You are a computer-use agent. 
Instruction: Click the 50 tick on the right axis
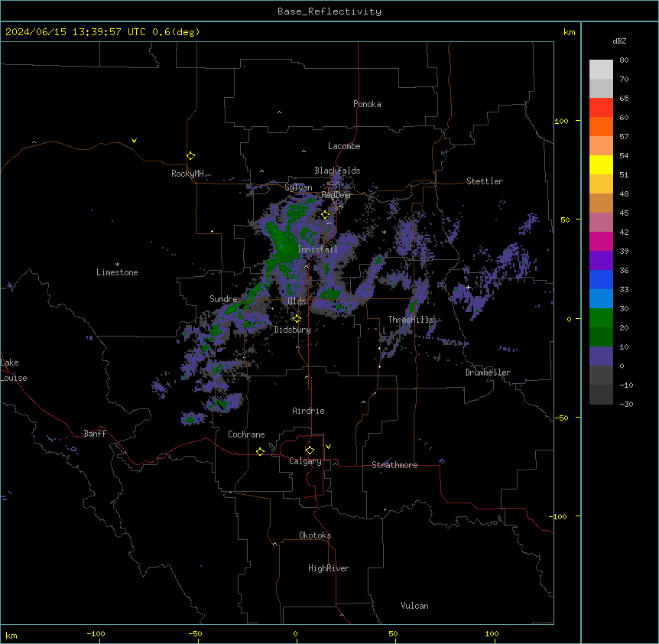point(565,220)
